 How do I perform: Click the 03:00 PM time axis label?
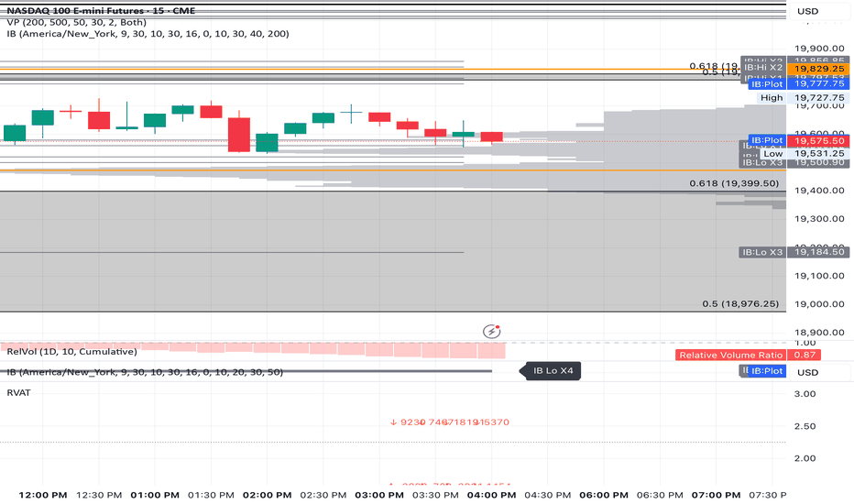coord(379,495)
